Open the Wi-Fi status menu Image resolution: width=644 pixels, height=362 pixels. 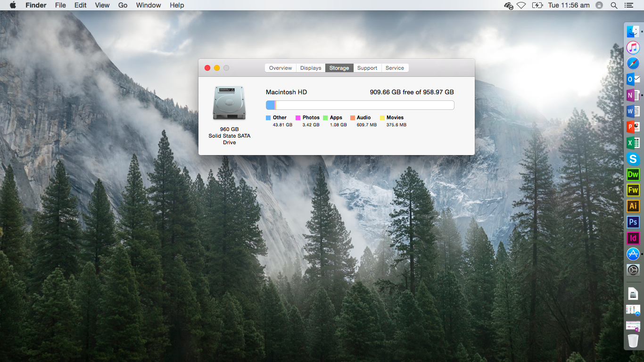click(521, 5)
